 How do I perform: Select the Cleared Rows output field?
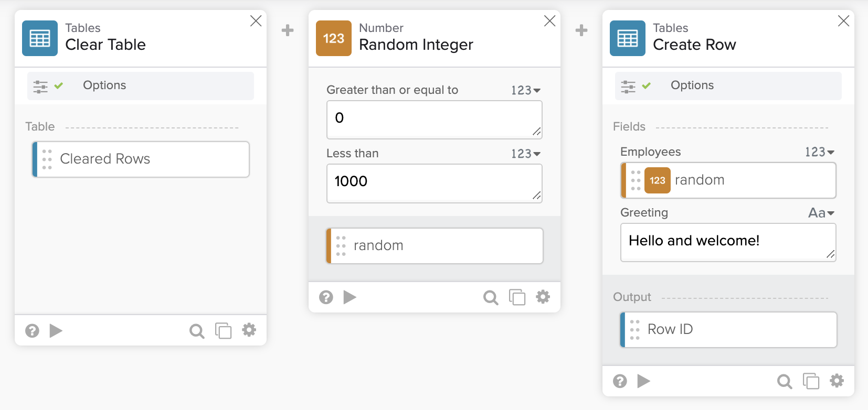point(141,159)
